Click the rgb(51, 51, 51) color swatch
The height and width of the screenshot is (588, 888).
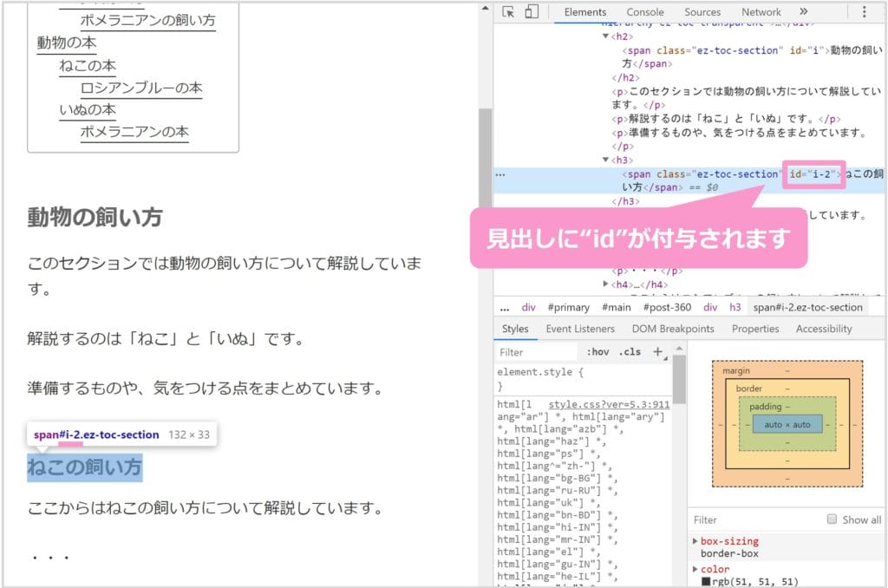[x=706, y=582]
